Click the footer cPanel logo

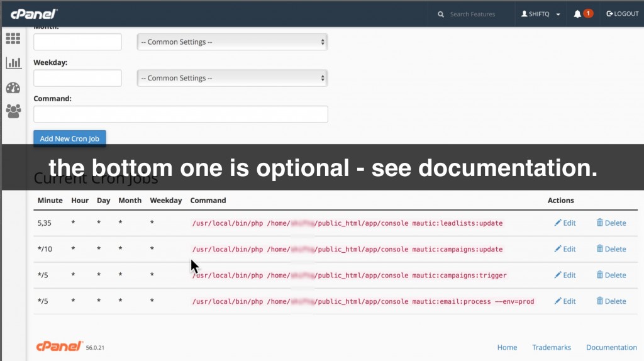pyautogui.click(x=60, y=346)
